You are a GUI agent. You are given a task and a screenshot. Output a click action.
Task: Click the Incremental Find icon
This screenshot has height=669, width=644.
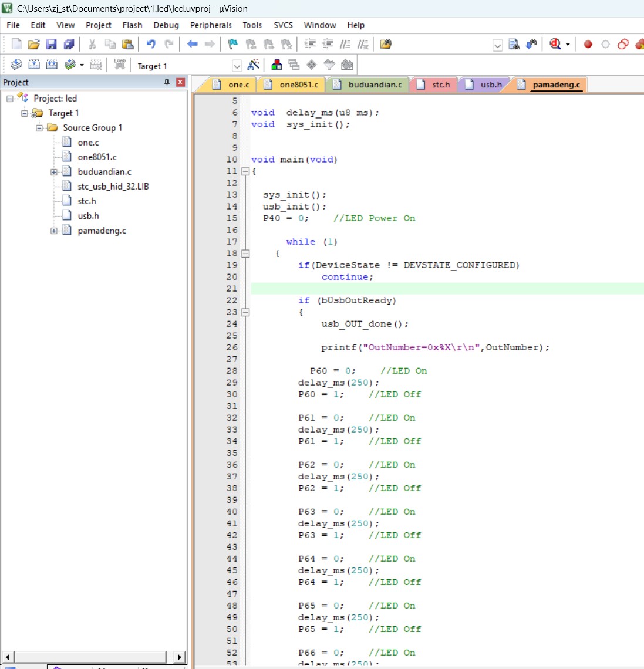click(x=531, y=45)
